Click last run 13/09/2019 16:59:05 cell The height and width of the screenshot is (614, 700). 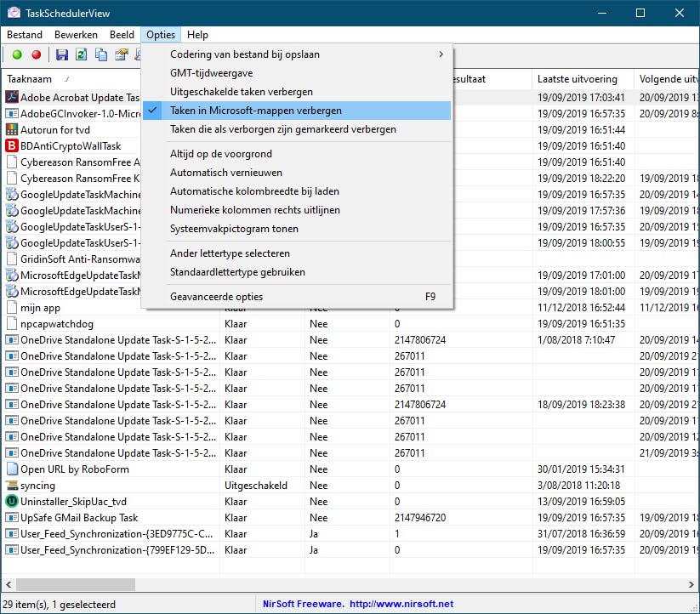pos(581,502)
